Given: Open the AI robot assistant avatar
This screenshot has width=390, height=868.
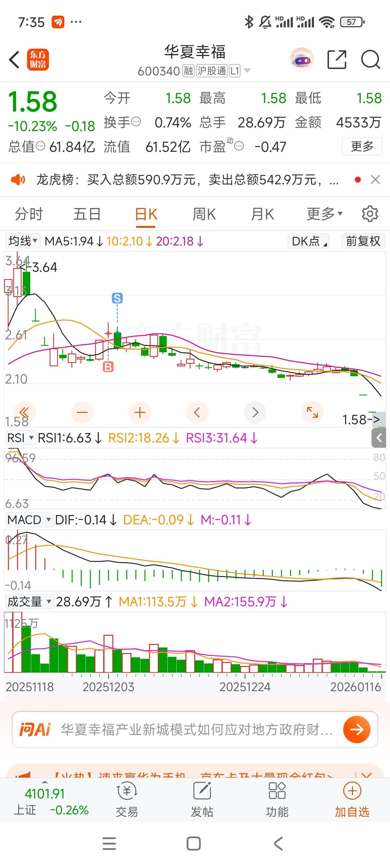Looking at the screenshot, I should click(301, 59).
